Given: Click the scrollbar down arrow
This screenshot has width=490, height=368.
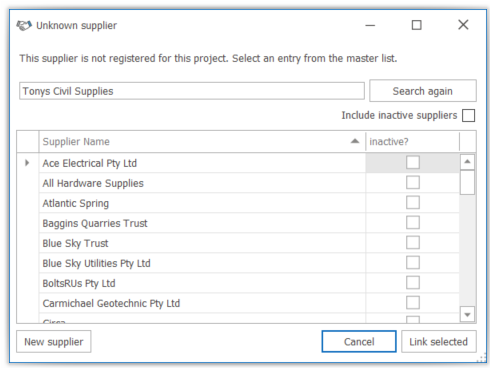Looking at the screenshot, I should coord(467,314).
